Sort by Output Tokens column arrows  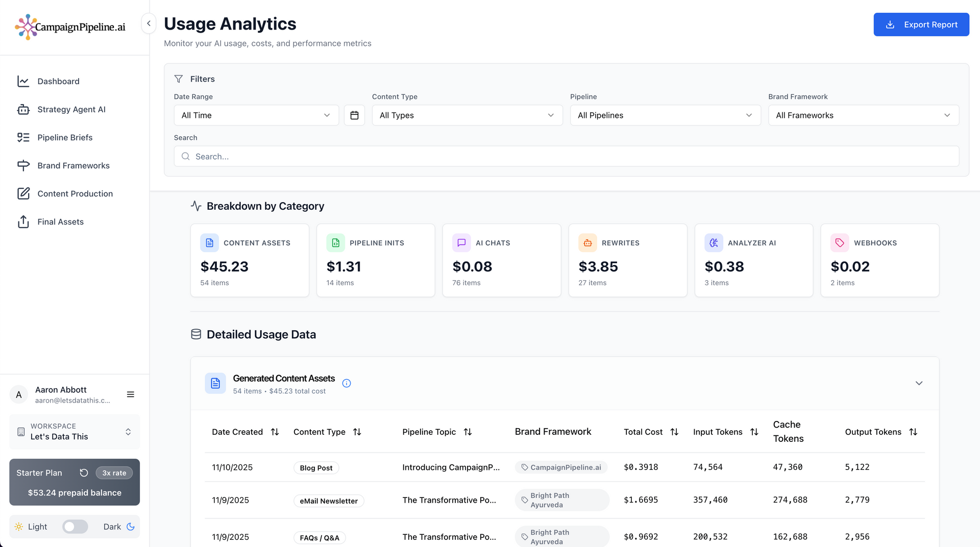pos(913,432)
